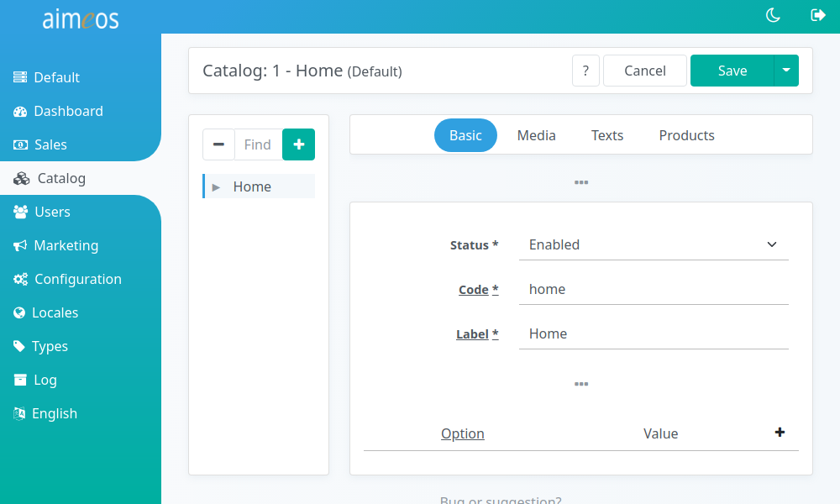Click the Cancel button
The image size is (840, 504).
tap(645, 71)
